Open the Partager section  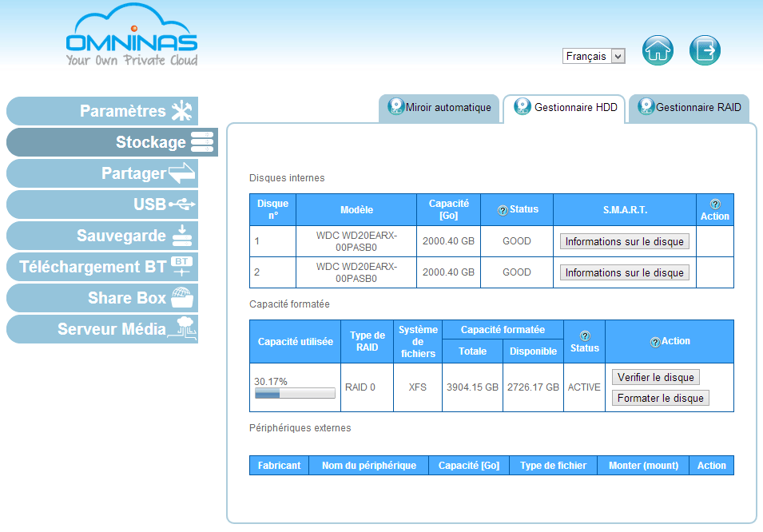[x=102, y=173]
